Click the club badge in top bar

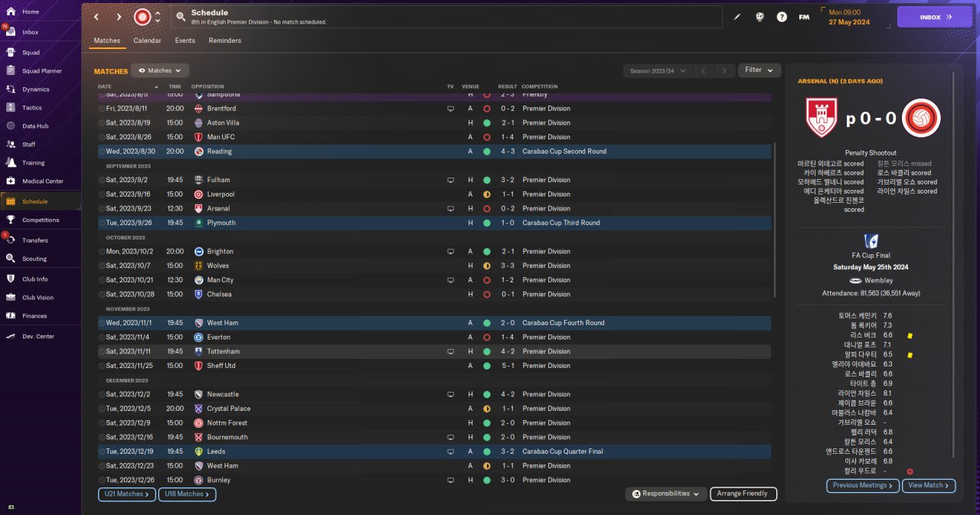coord(142,17)
